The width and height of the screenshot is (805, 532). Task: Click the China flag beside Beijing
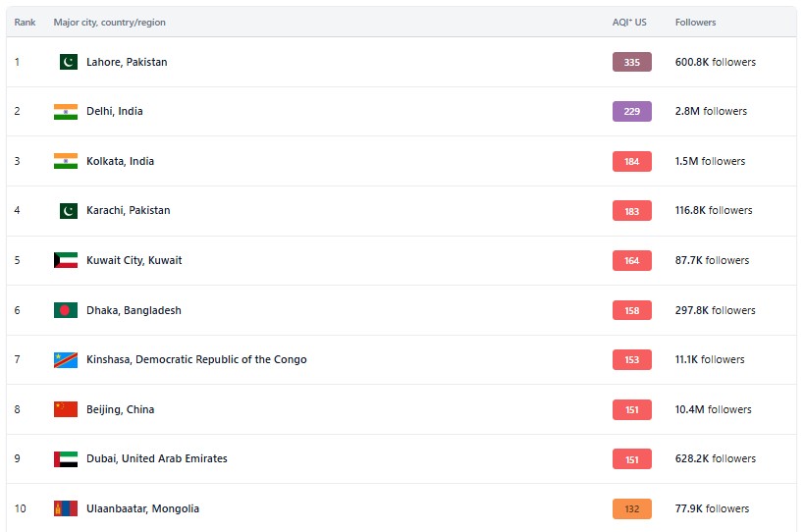[66, 409]
